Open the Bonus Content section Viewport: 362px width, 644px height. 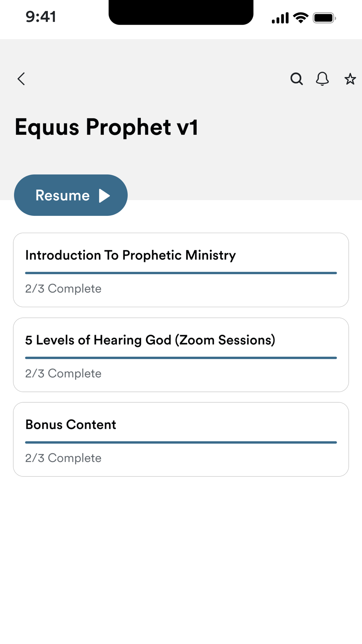pos(71,425)
